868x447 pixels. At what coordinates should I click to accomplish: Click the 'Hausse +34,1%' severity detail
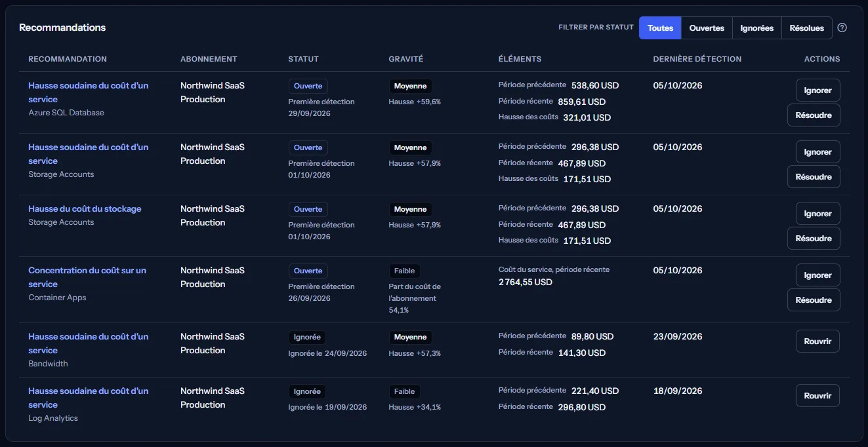coord(415,407)
